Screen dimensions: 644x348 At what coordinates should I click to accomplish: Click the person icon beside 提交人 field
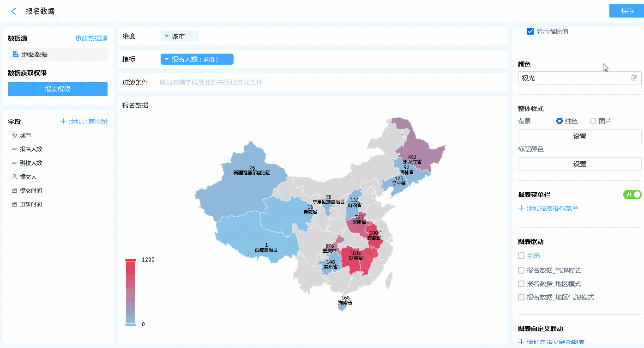tap(14, 177)
